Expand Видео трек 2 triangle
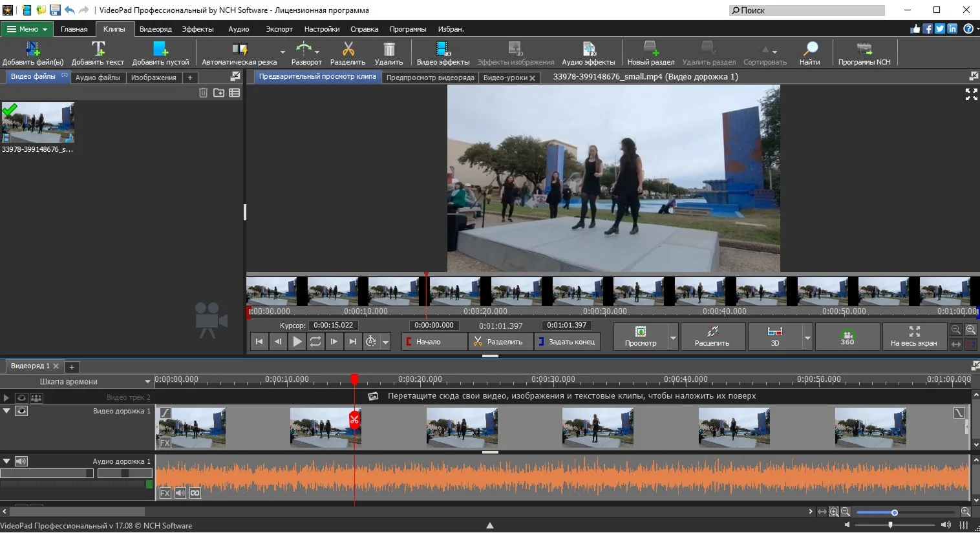The image size is (980, 533). [6, 398]
